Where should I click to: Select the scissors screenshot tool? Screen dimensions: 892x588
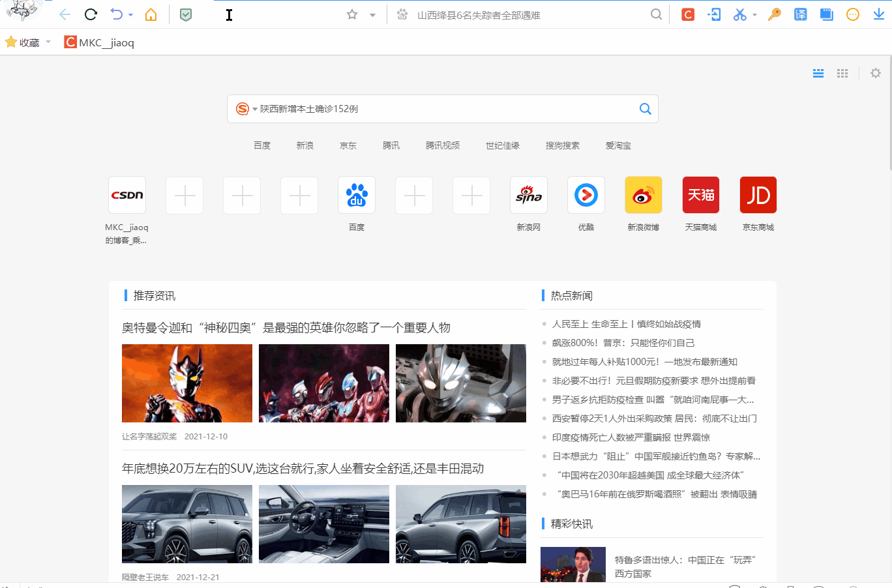point(739,14)
